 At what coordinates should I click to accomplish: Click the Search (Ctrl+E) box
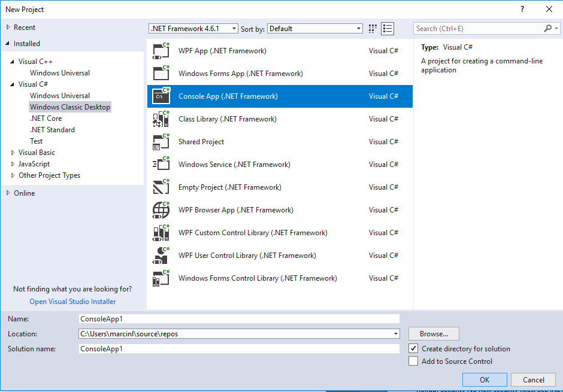[479, 29]
